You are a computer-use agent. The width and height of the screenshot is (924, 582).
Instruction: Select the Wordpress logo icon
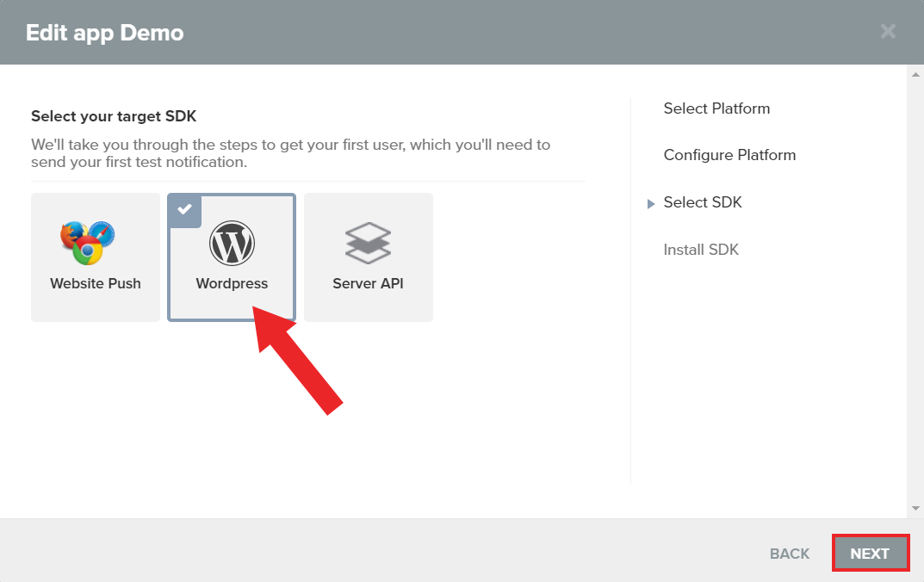(231, 243)
